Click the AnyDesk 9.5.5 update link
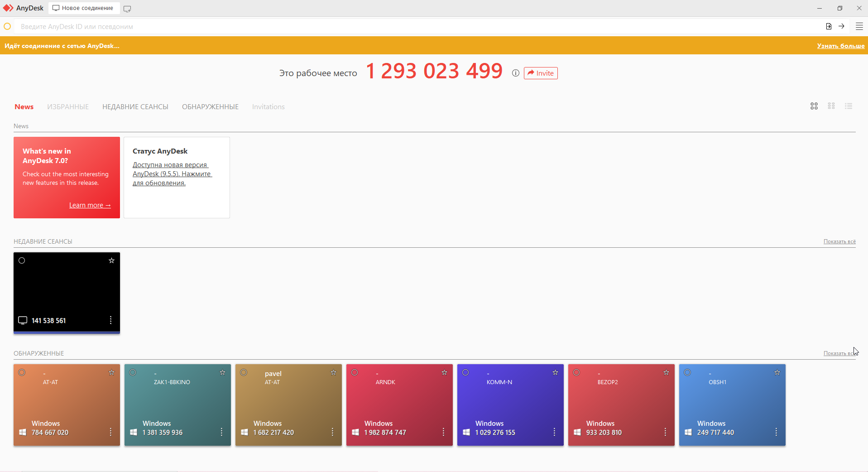Screen dimensions: 868x472 172,174
